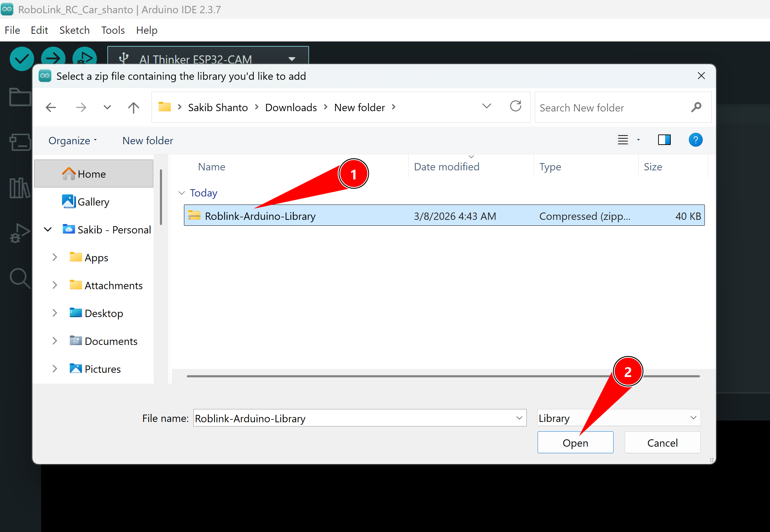This screenshot has height=532, width=770.
Task: Open the Sketch menu
Action: (x=74, y=30)
